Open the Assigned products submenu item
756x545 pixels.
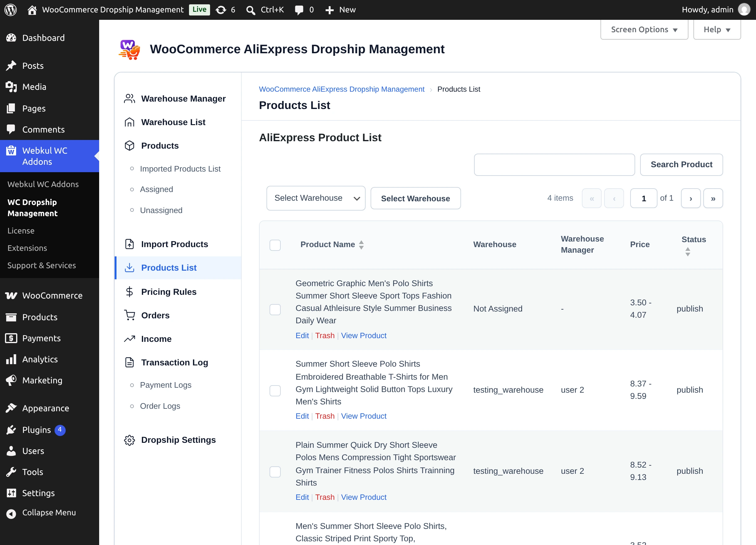[156, 189]
